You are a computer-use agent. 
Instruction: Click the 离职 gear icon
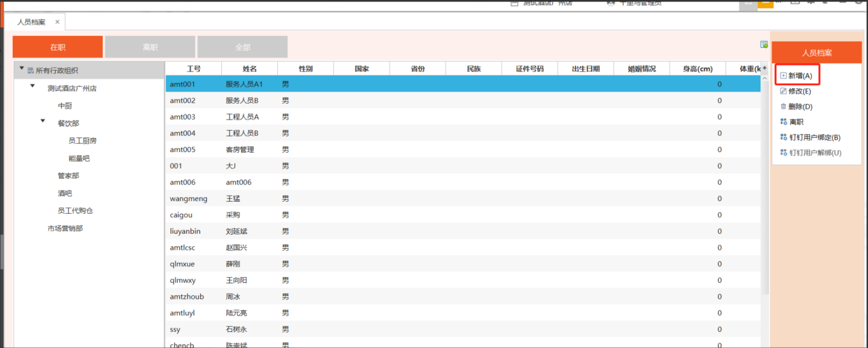(783, 122)
